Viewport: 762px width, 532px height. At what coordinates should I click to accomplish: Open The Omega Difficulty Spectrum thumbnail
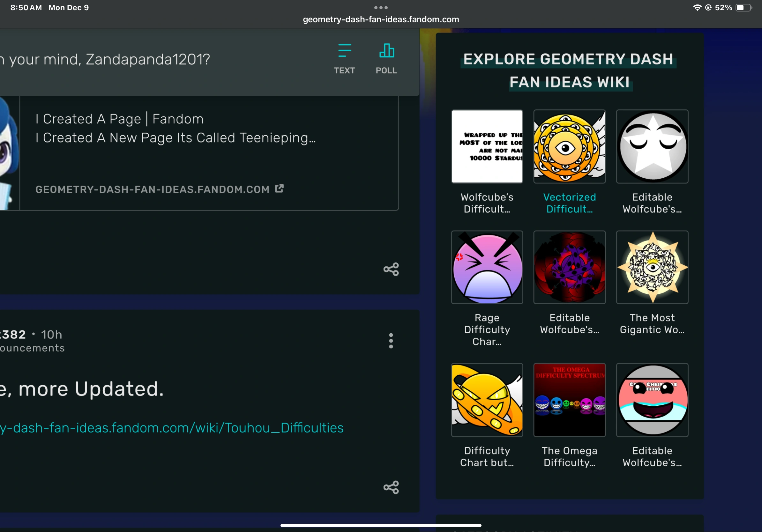570,400
